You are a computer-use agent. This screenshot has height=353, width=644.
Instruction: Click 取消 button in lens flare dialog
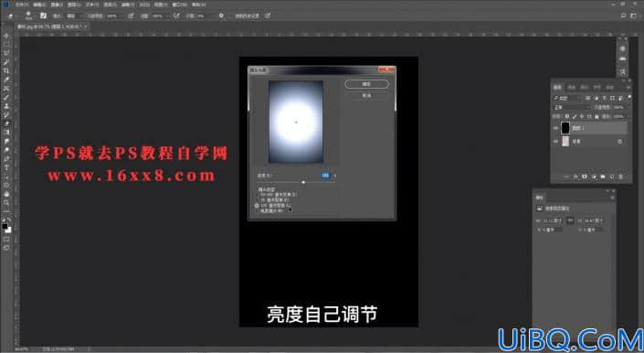pos(367,95)
